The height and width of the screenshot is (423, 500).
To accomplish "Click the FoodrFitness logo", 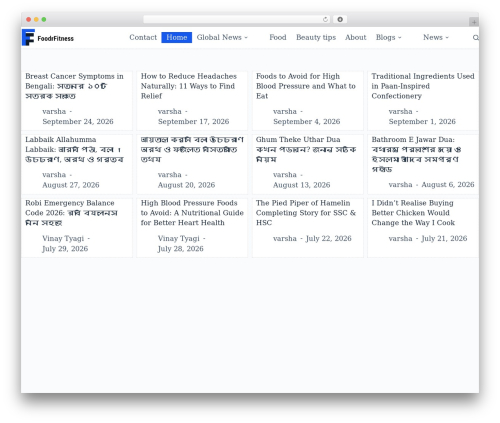I will point(48,38).
